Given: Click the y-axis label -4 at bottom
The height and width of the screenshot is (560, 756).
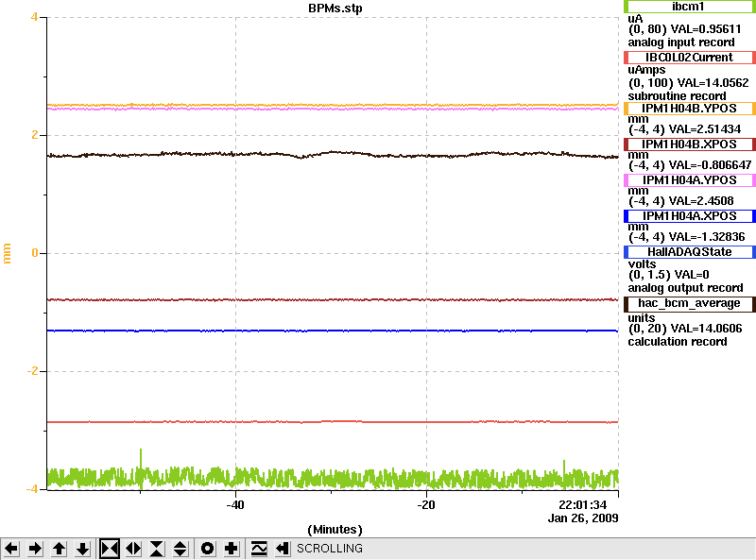Looking at the screenshot, I should tap(31, 489).
